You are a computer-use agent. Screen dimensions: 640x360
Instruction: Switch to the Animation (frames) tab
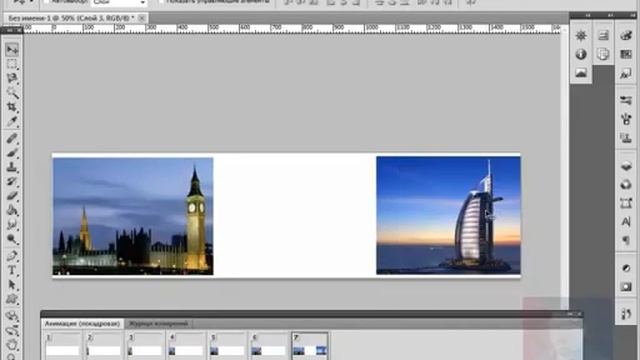tap(82, 324)
